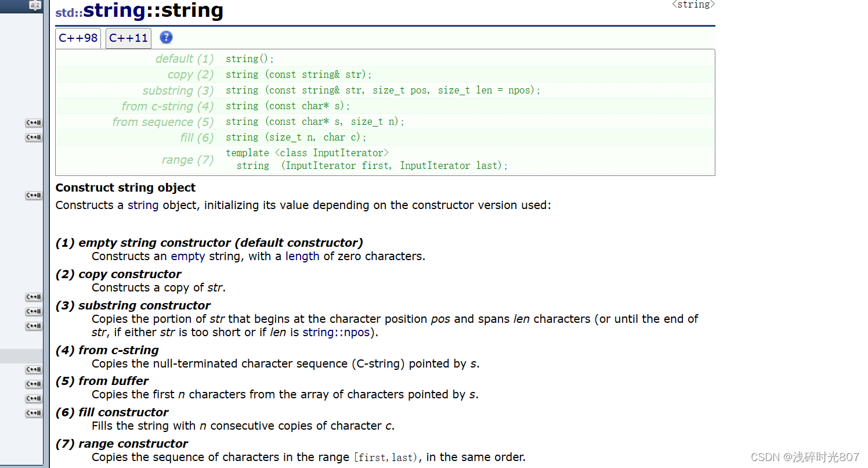Click the blue question mark help icon
This screenshot has height=468, width=868.
pyautogui.click(x=166, y=38)
